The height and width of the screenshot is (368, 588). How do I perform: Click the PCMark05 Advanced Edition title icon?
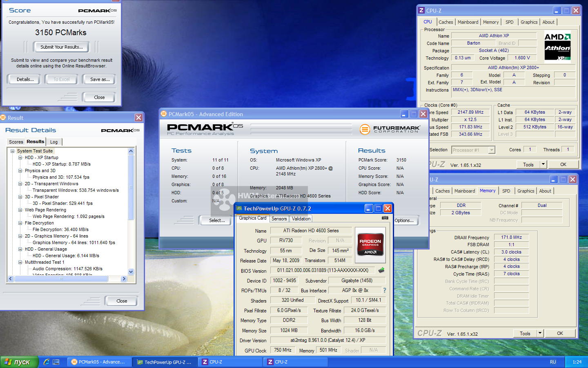coord(164,114)
